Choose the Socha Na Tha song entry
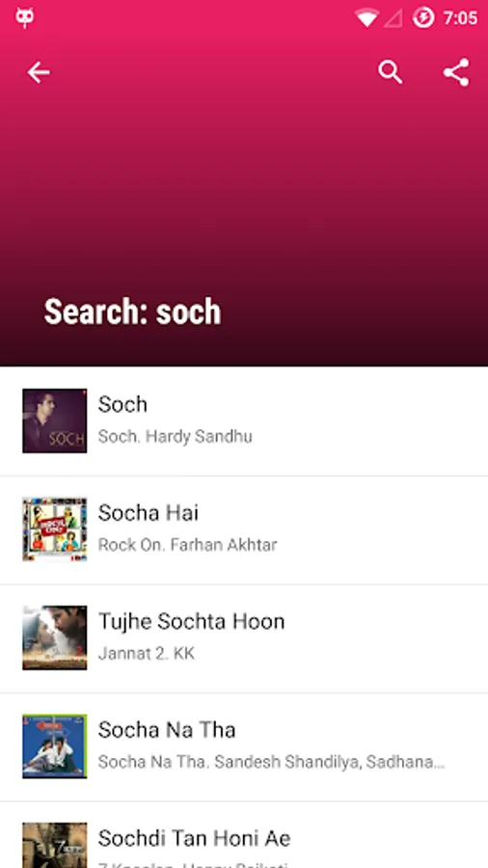 point(244,746)
